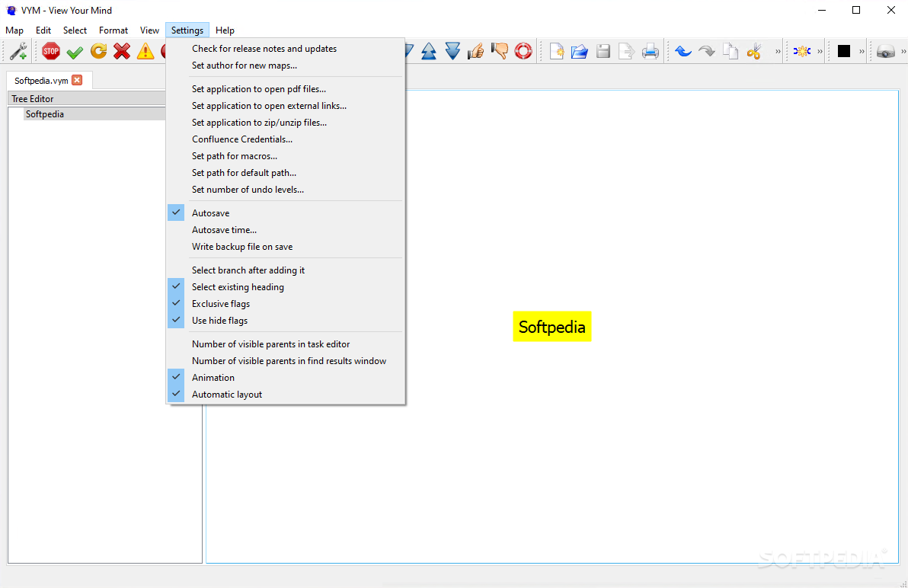Cut selection with scissors icon
Screen dimensions: 908x588
[753, 52]
